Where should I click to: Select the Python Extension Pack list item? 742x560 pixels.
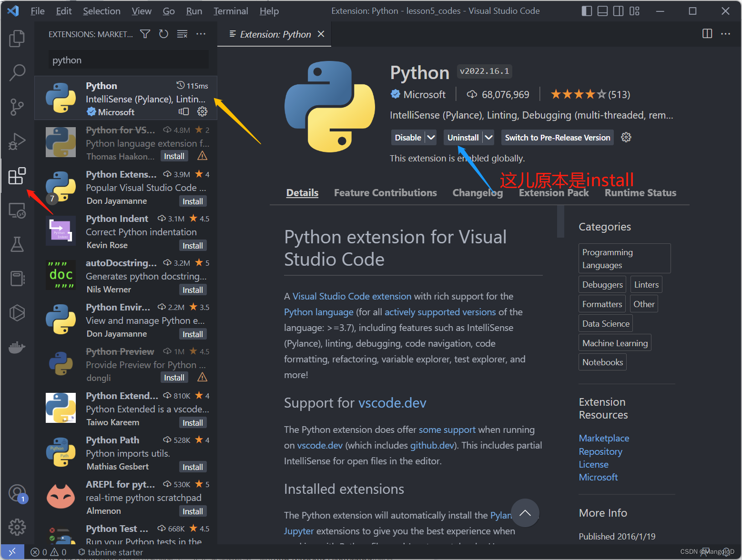point(126,188)
